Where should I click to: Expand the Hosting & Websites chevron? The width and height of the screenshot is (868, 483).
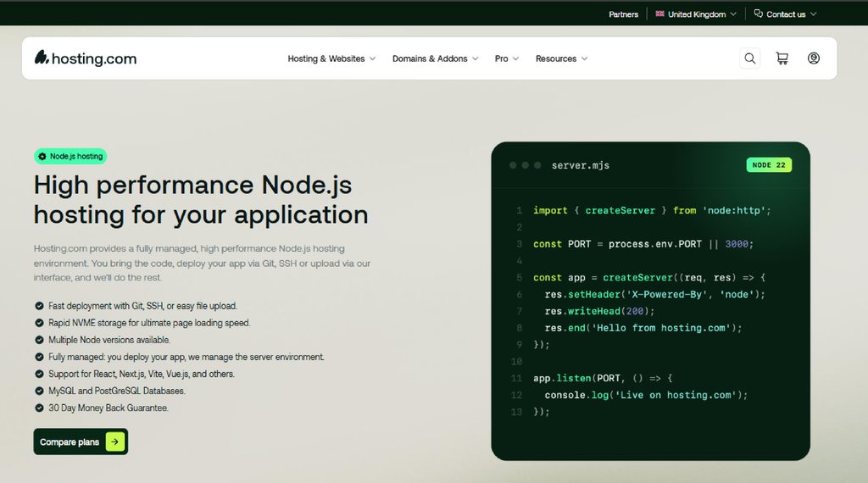point(373,58)
